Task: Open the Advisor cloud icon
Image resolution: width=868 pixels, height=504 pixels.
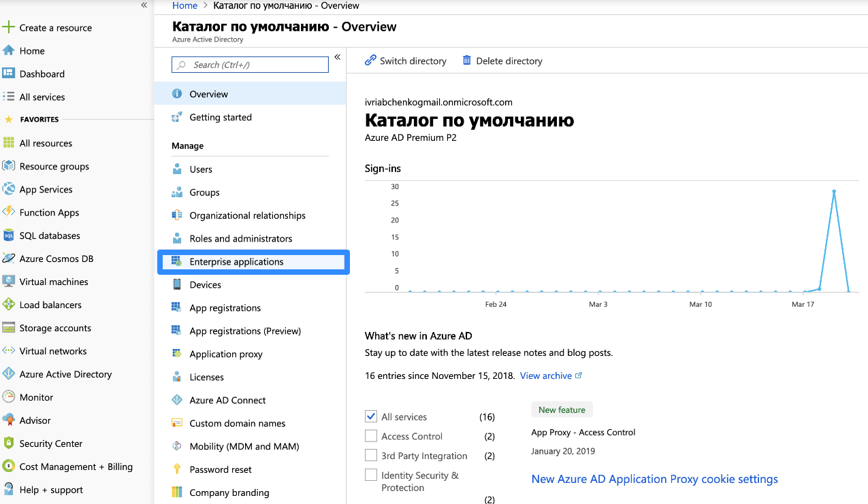Action: tap(8, 420)
